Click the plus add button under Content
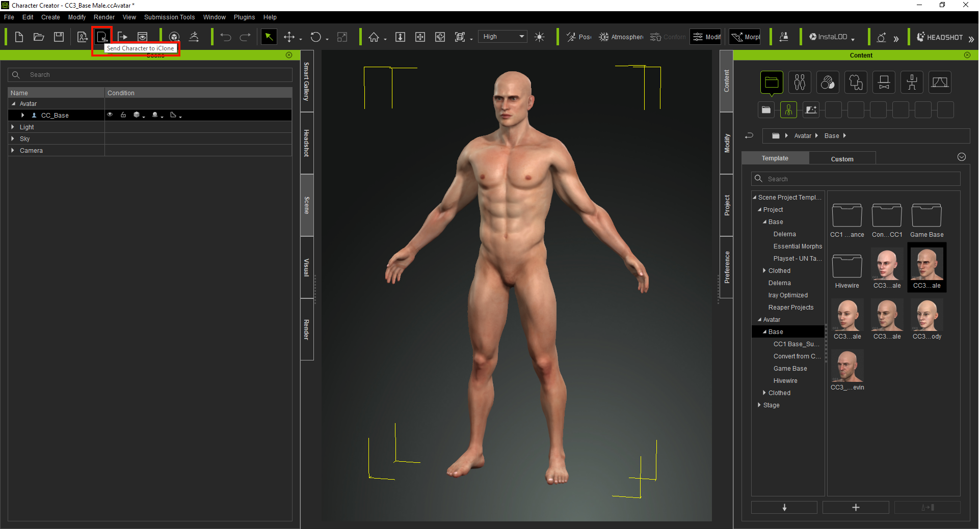 [x=856, y=508]
